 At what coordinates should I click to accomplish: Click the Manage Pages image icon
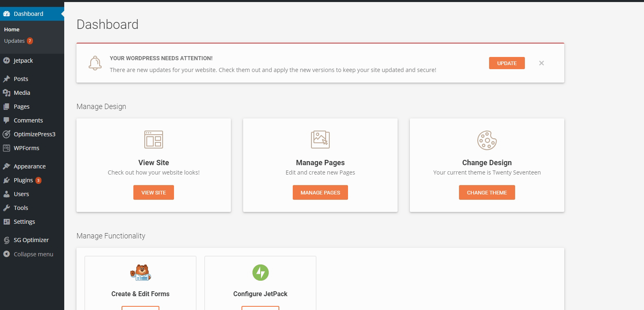[x=320, y=140]
